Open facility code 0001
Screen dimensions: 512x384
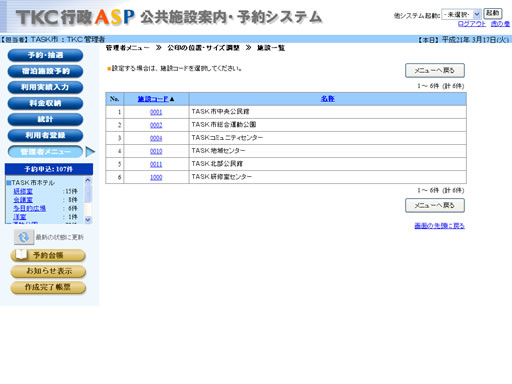pyautogui.click(x=156, y=112)
